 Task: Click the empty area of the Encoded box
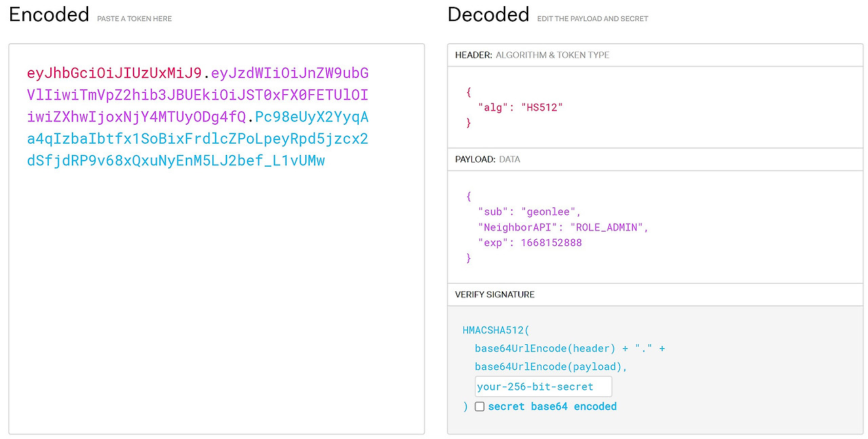(216, 305)
